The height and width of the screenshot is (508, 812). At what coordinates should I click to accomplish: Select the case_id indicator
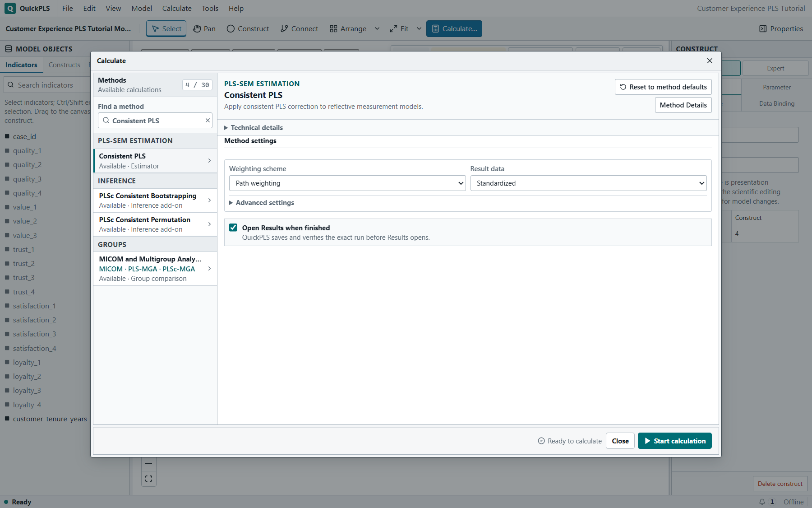coord(24,136)
